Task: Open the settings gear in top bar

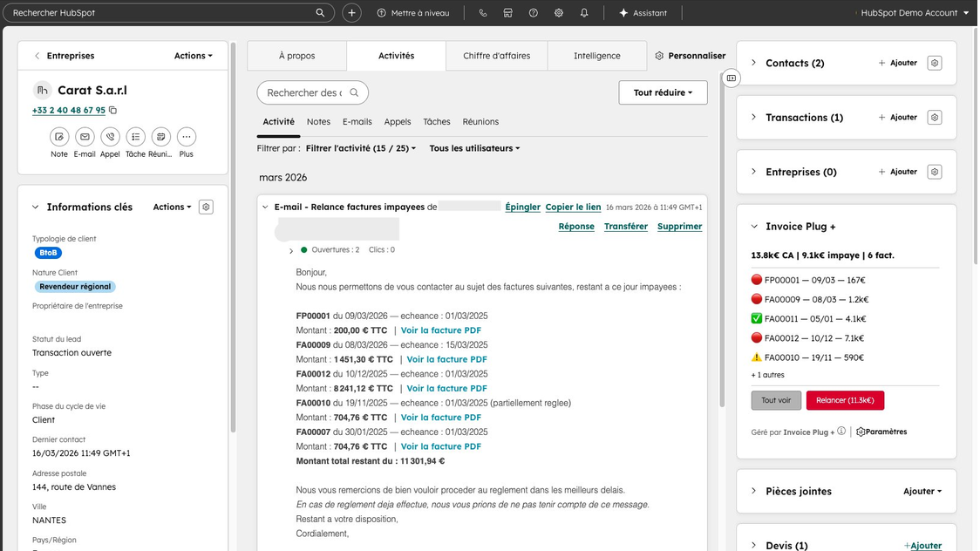Action: point(559,12)
